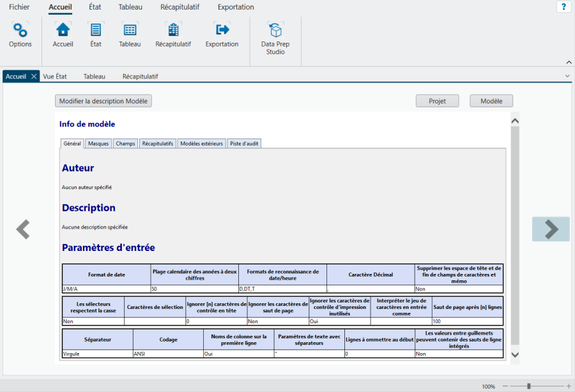Image resolution: width=575 pixels, height=392 pixels.
Task: Expand the document tabs list dropdown
Action: coord(567,76)
